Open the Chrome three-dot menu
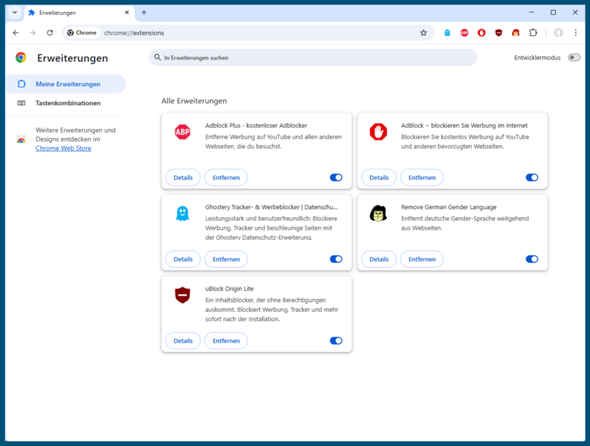 (x=575, y=33)
